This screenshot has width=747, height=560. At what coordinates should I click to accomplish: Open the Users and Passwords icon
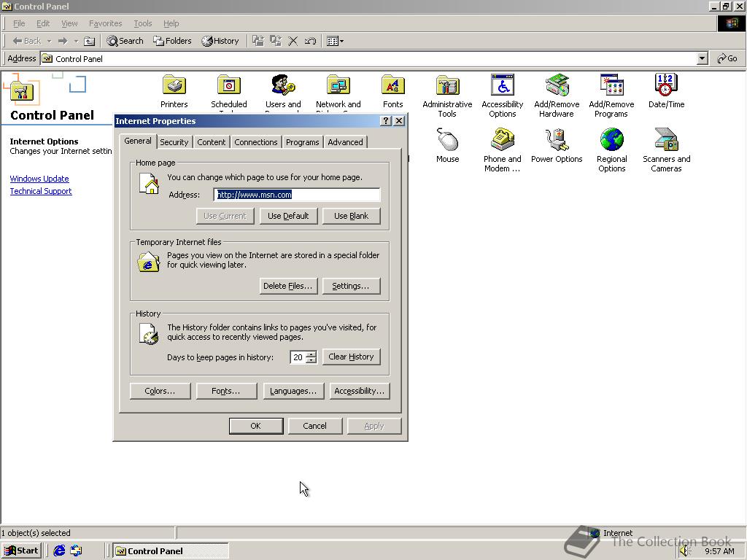click(283, 91)
